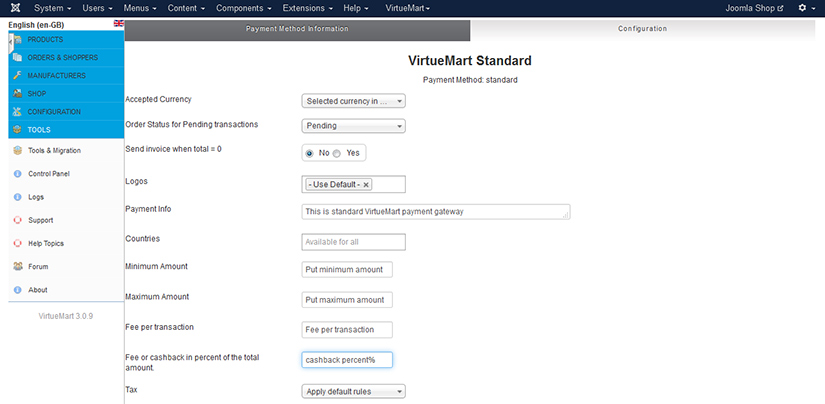The width and height of the screenshot is (825, 404).
Task: Click the Joomla logo icon
Action: coord(13,8)
